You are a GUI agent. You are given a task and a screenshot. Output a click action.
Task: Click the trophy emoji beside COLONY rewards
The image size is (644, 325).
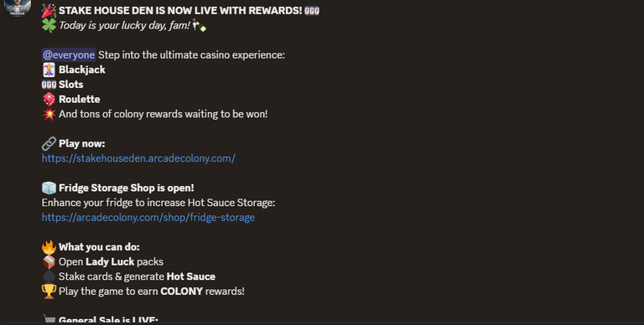49,291
